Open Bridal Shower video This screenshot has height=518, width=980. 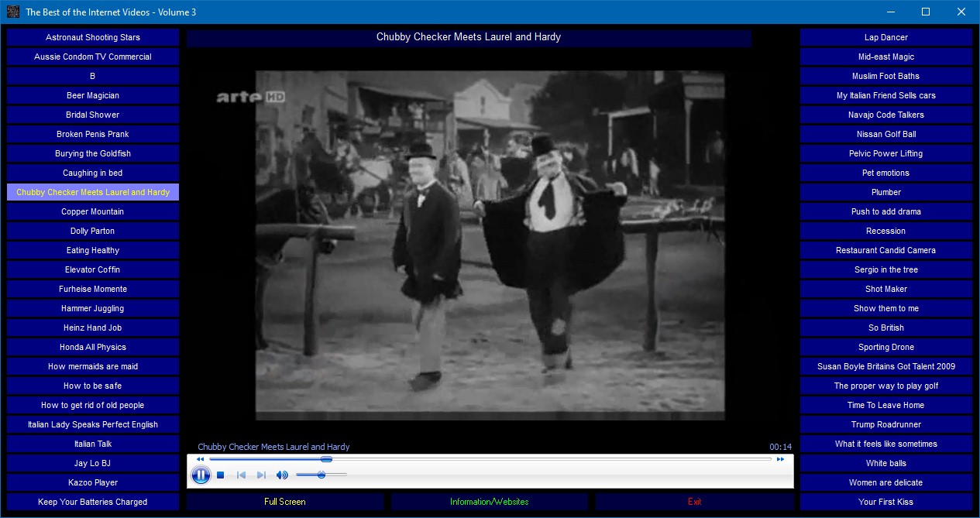click(x=93, y=115)
